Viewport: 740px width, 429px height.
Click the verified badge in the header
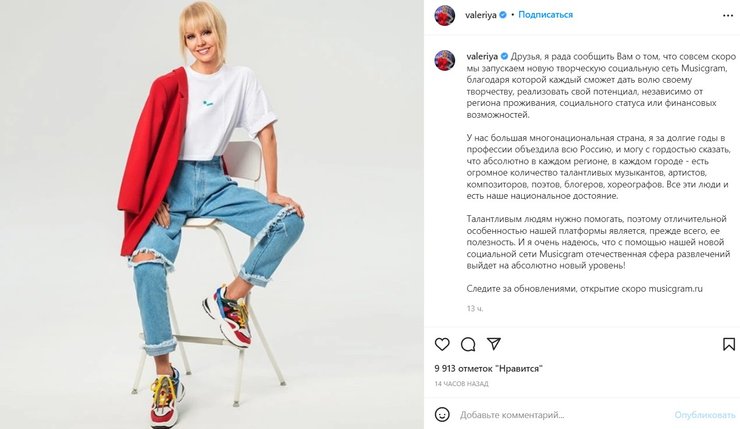click(x=503, y=15)
